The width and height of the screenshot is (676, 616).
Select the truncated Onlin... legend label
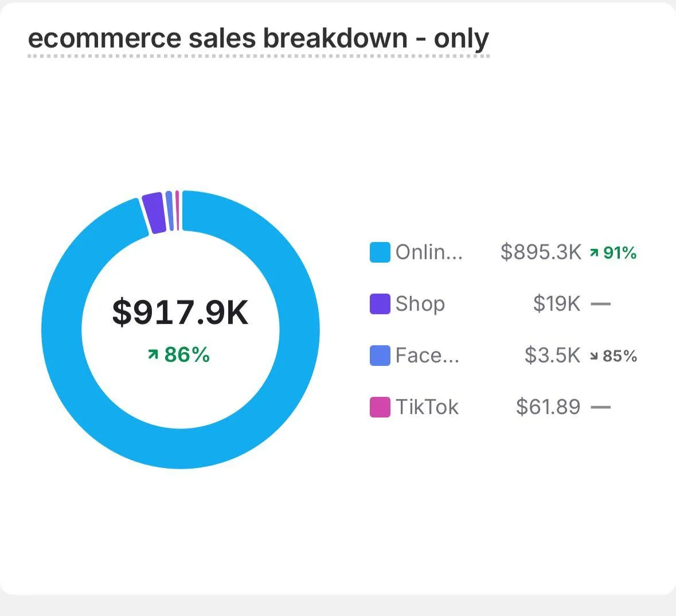tap(429, 252)
